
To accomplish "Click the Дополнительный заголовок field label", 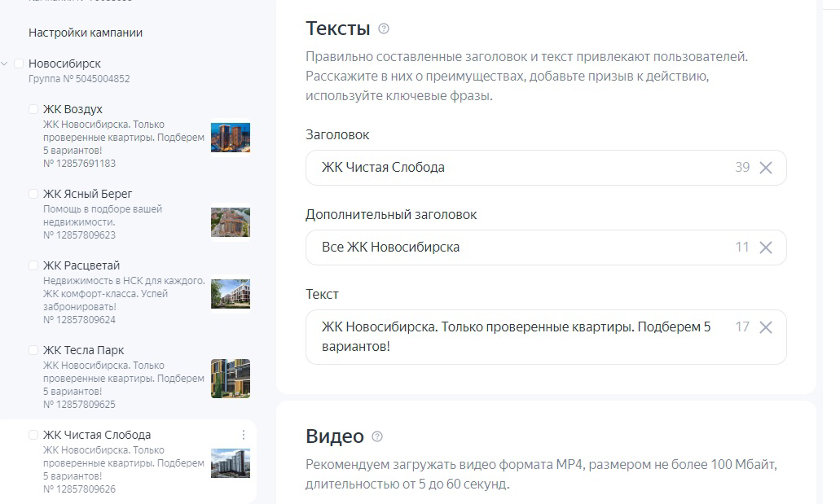I will tap(391, 215).
